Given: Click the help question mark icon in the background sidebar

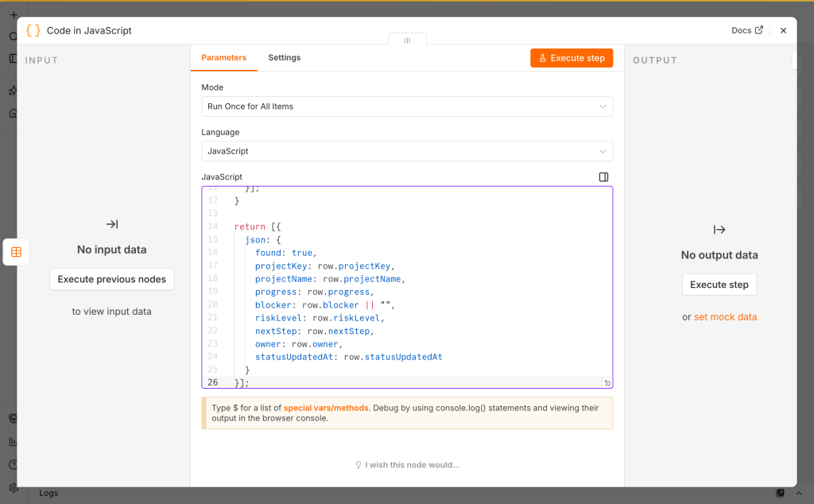Looking at the screenshot, I should (13, 464).
